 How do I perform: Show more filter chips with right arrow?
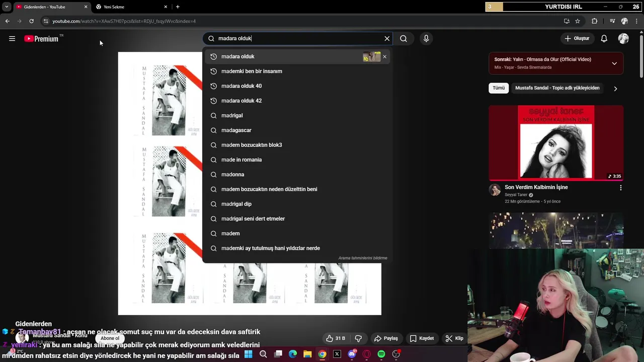[615, 88]
